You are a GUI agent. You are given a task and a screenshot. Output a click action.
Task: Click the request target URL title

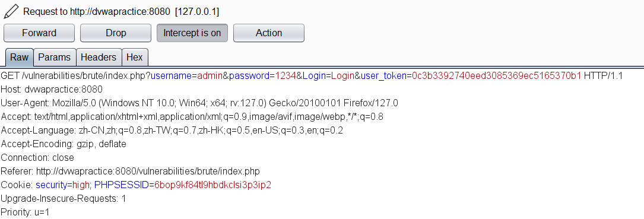(x=121, y=11)
